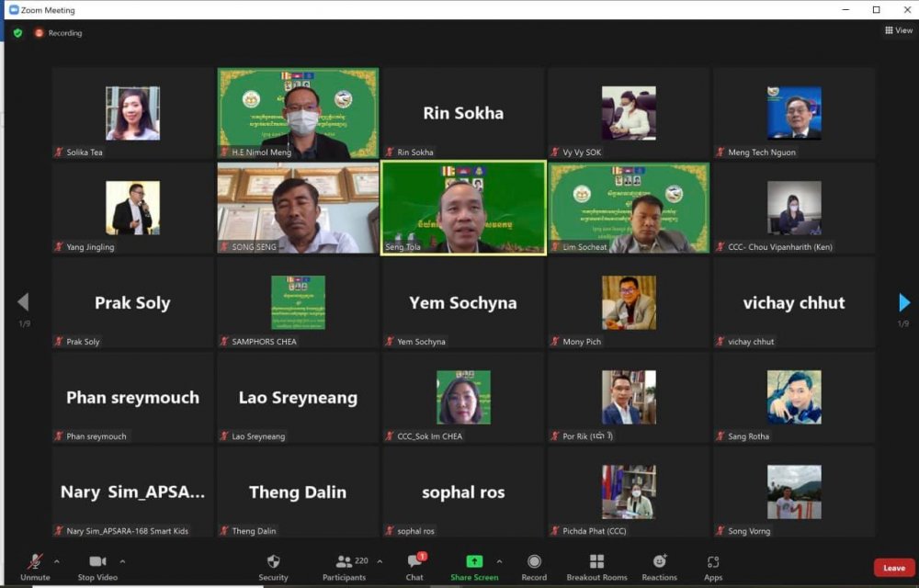Open the Security shield icon
Screen dimensions: 919x588
(273, 562)
